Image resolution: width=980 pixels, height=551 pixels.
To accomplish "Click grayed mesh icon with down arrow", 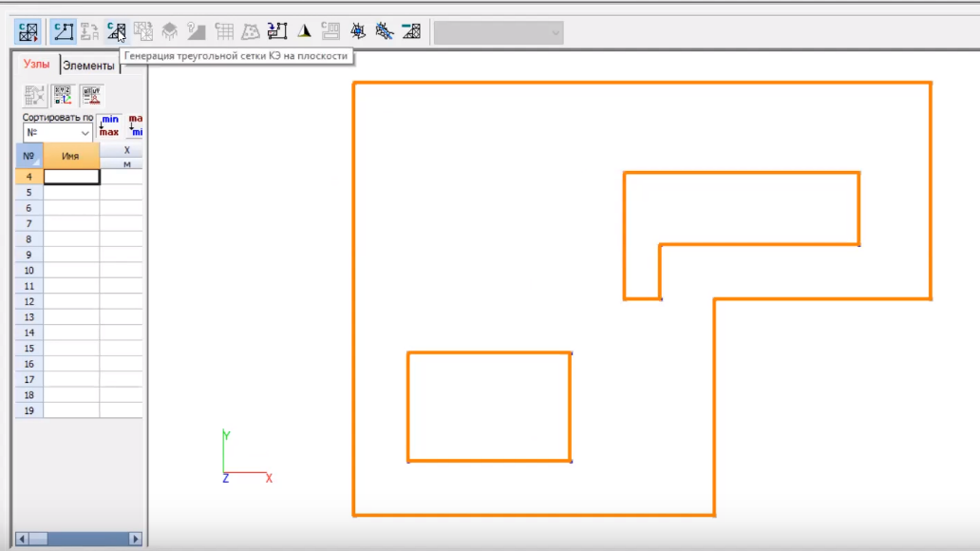I will point(143,31).
